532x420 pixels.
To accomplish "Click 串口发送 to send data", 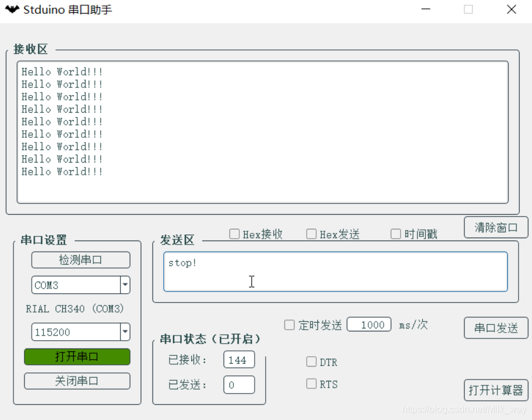I will [x=496, y=328].
